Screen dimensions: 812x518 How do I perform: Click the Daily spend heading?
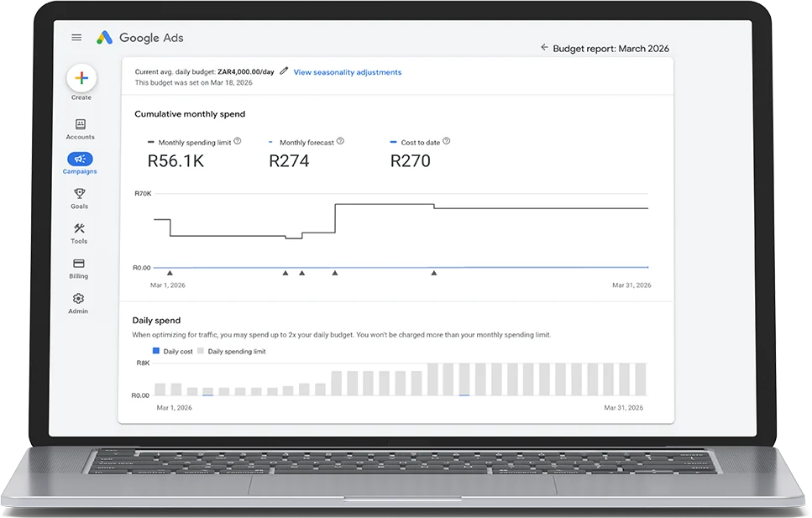[156, 320]
